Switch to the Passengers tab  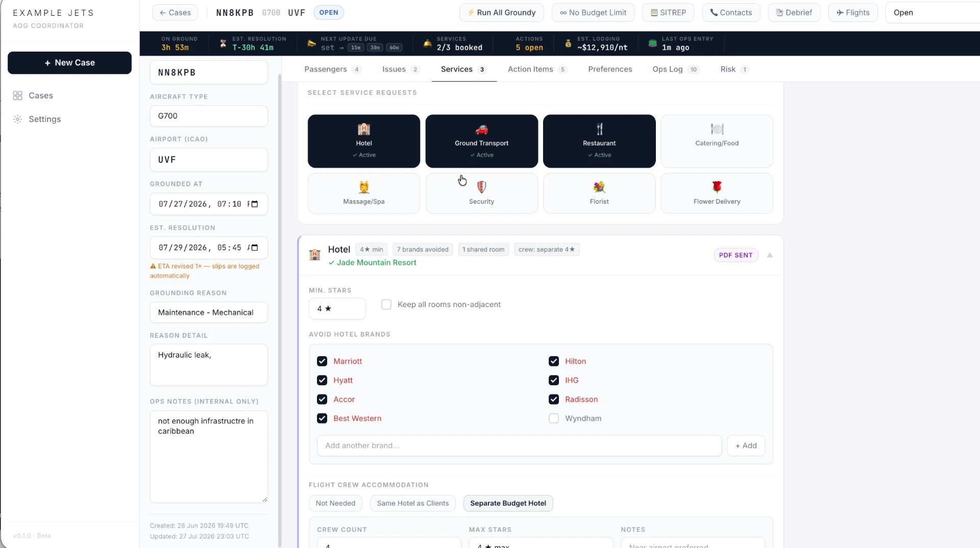[x=332, y=69]
